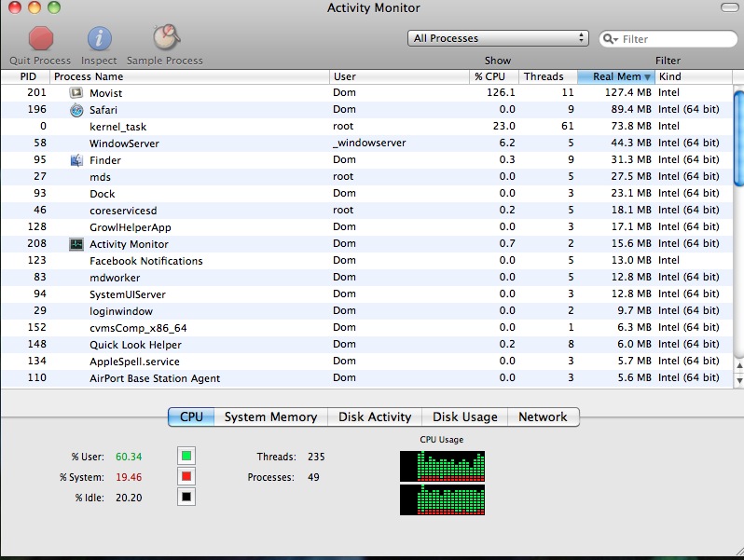Open the Disk Activity tab
The image size is (744, 560).
375,417
